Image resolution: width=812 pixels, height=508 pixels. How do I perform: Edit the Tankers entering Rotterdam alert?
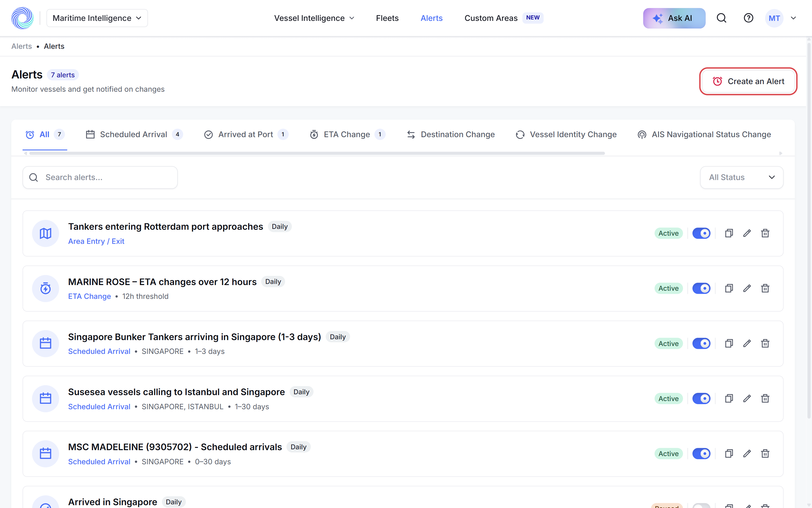click(747, 233)
